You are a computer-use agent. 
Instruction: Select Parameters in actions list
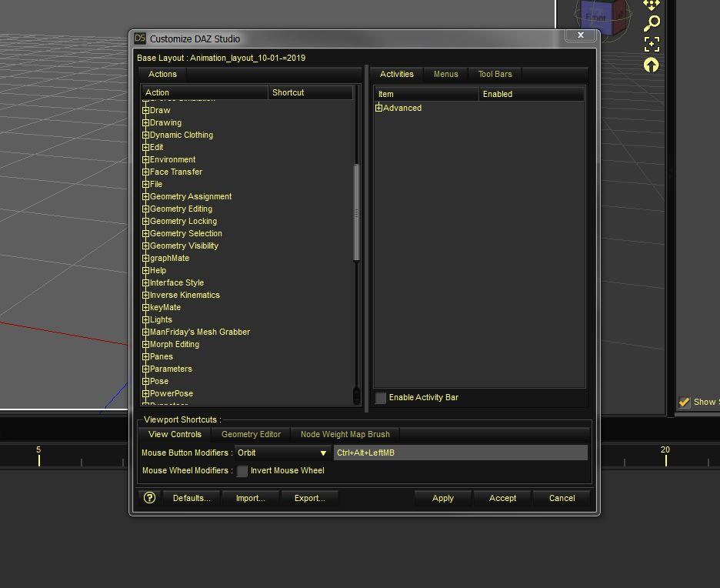pyautogui.click(x=171, y=369)
